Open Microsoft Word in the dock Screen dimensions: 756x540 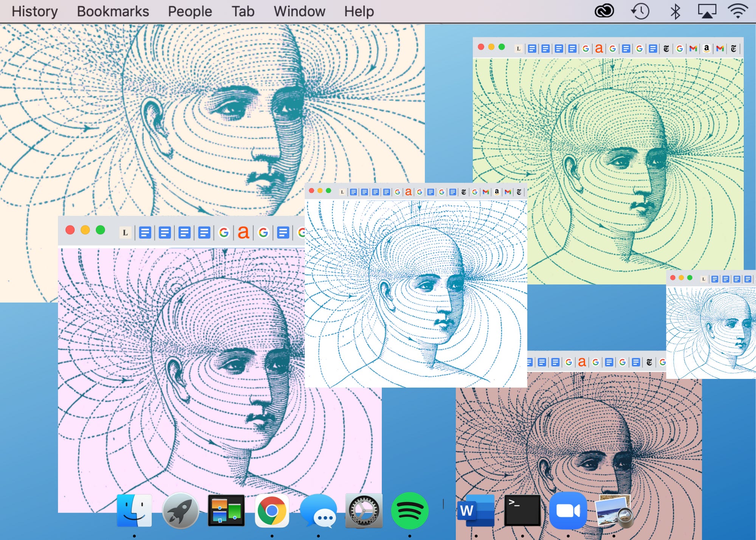point(476,511)
